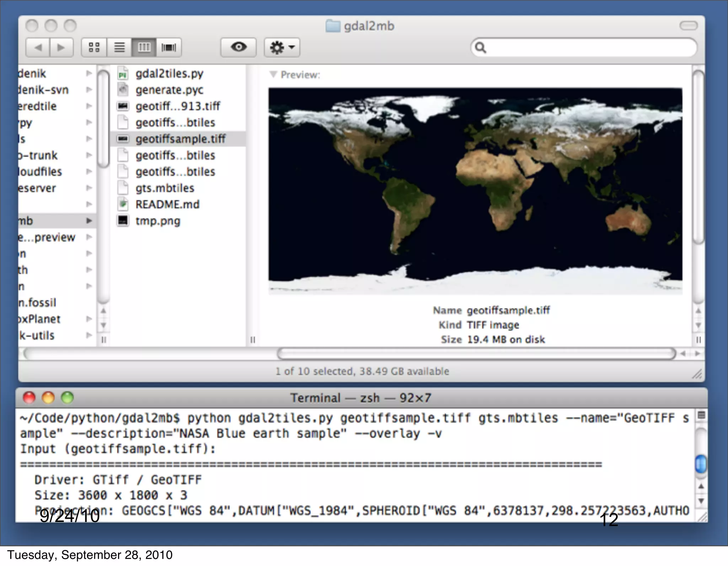Image resolution: width=728 pixels, height=566 pixels.
Task: Click the world map preview image
Action: pos(475,191)
